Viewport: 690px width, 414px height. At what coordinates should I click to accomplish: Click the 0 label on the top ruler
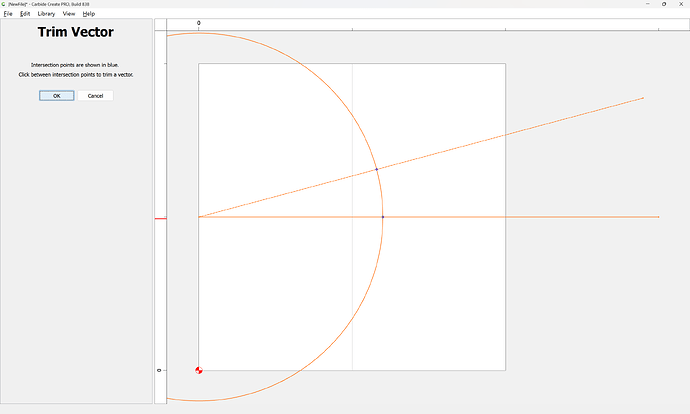click(198, 23)
